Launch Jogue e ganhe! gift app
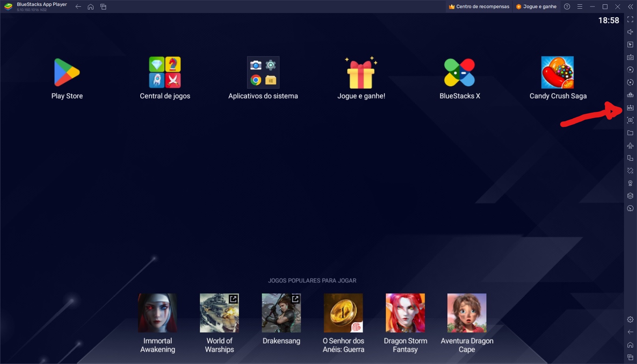The image size is (637, 364). click(x=361, y=72)
